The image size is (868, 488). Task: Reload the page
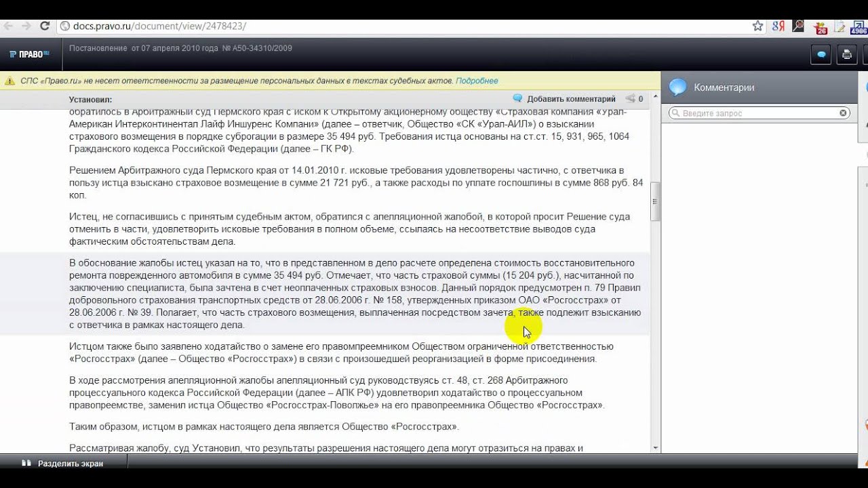pyautogui.click(x=45, y=26)
